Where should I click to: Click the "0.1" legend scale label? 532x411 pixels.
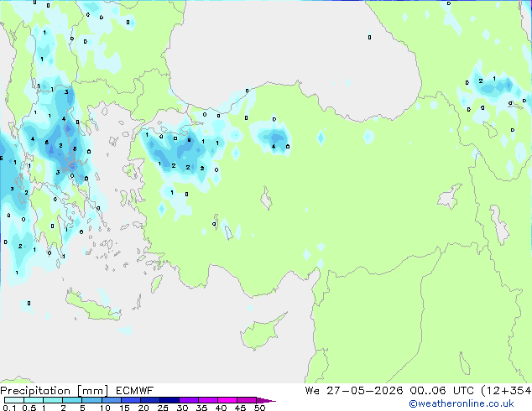[9, 408]
